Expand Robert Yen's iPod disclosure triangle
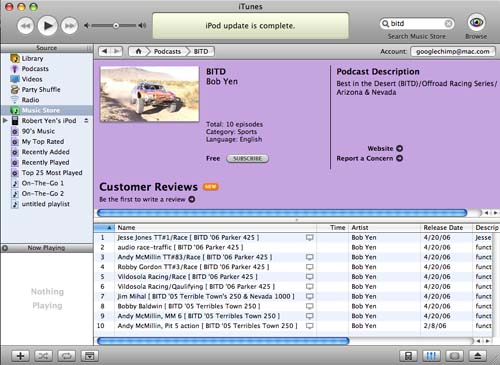 [x=5, y=120]
